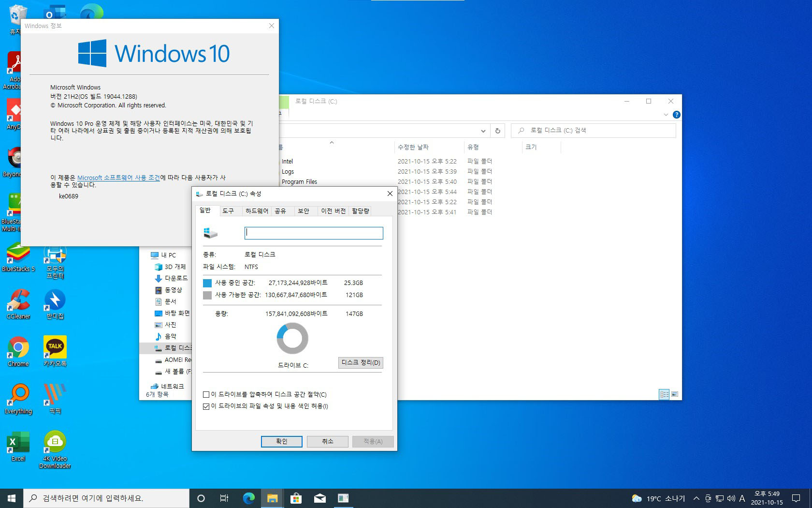Expand the Explorer ribbon chevron
The width and height of the screenshot is (812, 508).
(666, 115)
